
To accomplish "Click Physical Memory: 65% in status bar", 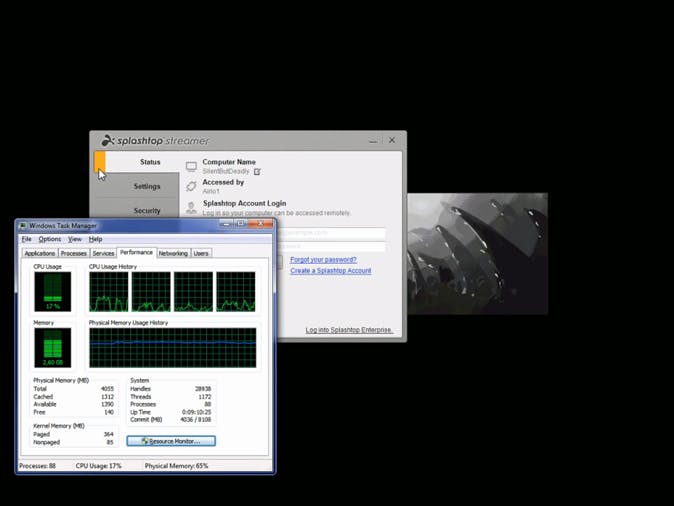I will [x=176, y=466].
